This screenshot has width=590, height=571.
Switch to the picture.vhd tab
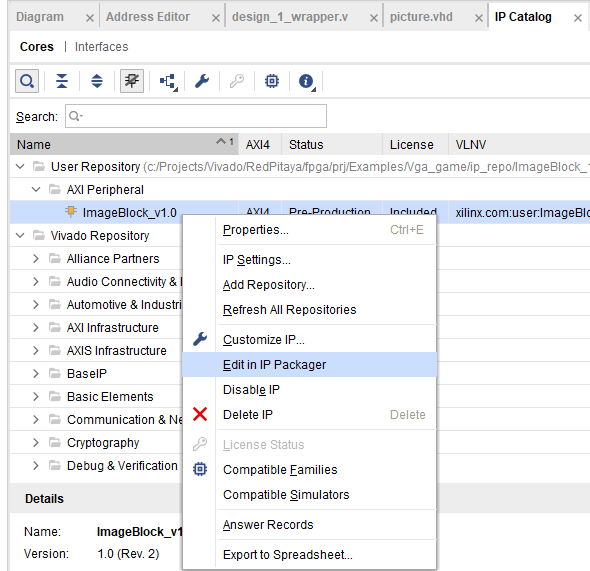421,17
